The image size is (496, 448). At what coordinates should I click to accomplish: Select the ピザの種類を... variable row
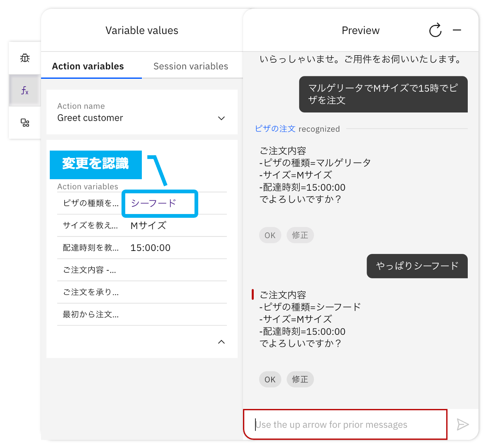click(x=142, y=203)
